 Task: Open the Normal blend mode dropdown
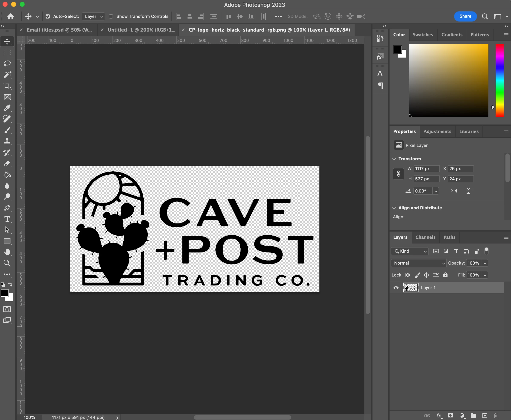[418, 263]
